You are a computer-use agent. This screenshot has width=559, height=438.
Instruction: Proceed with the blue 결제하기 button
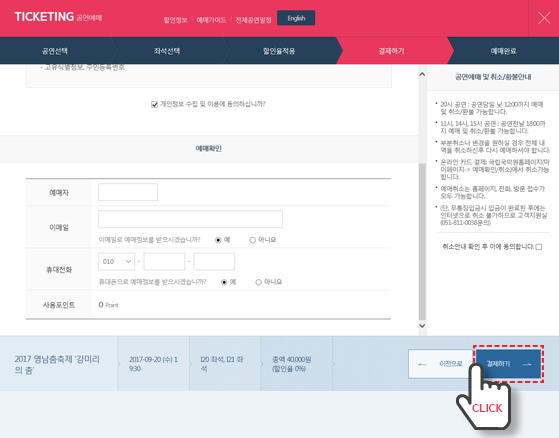pos(508,364)
